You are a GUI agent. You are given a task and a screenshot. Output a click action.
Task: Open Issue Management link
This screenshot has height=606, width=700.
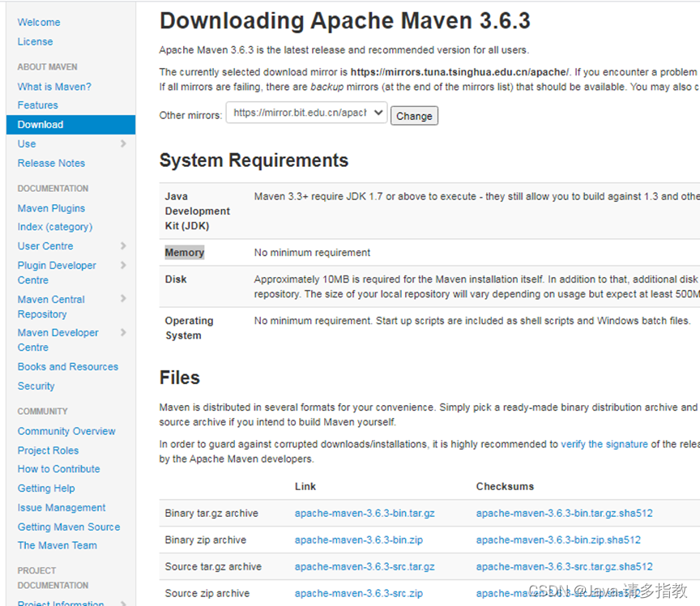[62, 508]
